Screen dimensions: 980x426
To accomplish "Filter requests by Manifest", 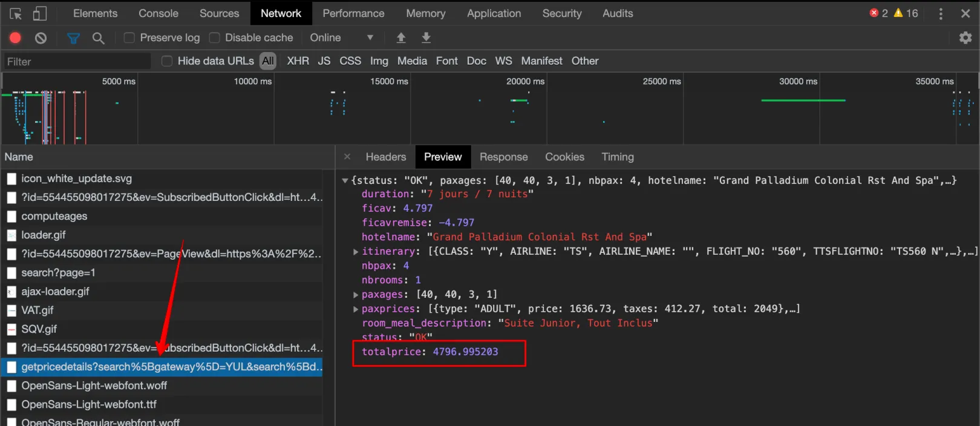I will pos(541,61).
